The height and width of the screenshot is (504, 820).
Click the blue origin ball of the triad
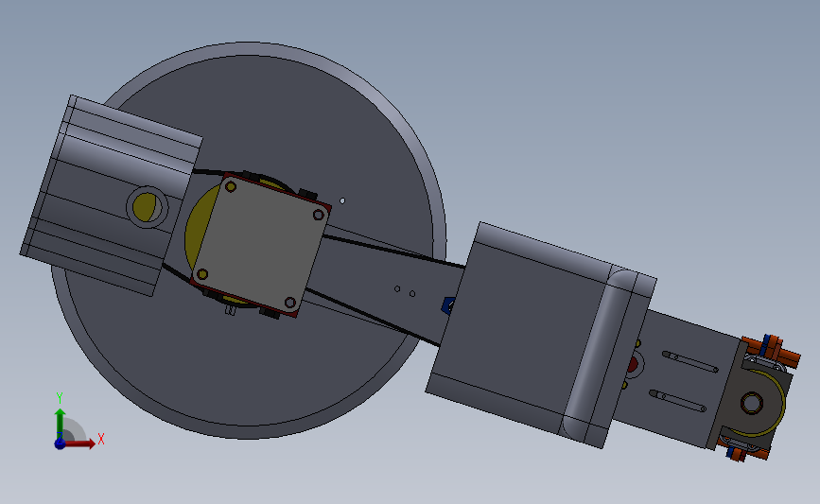[x=60, y=443]
